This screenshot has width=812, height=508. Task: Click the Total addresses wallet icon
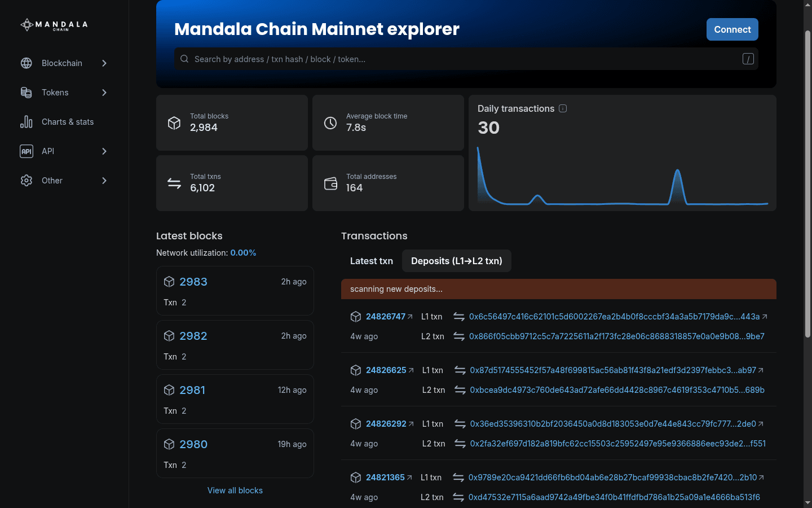click(x=330, y=183)
